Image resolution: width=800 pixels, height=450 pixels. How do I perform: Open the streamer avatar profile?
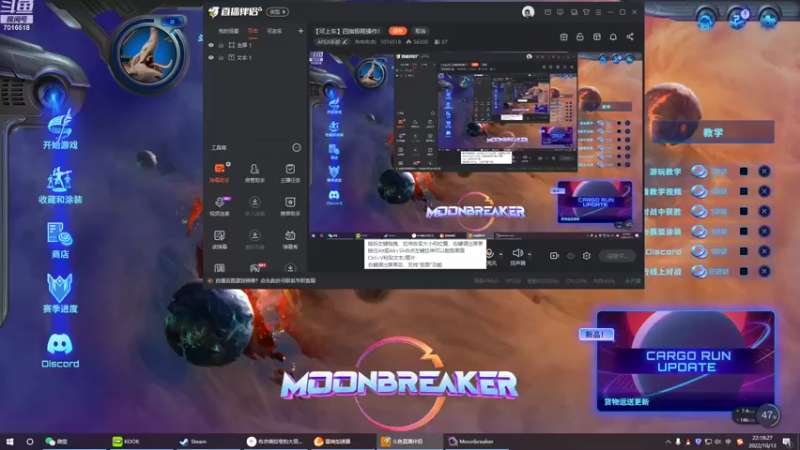[x=528, y=12]
